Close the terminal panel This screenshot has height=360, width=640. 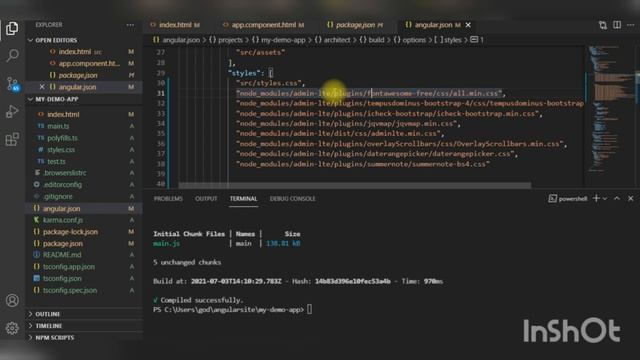click(631, 198)
